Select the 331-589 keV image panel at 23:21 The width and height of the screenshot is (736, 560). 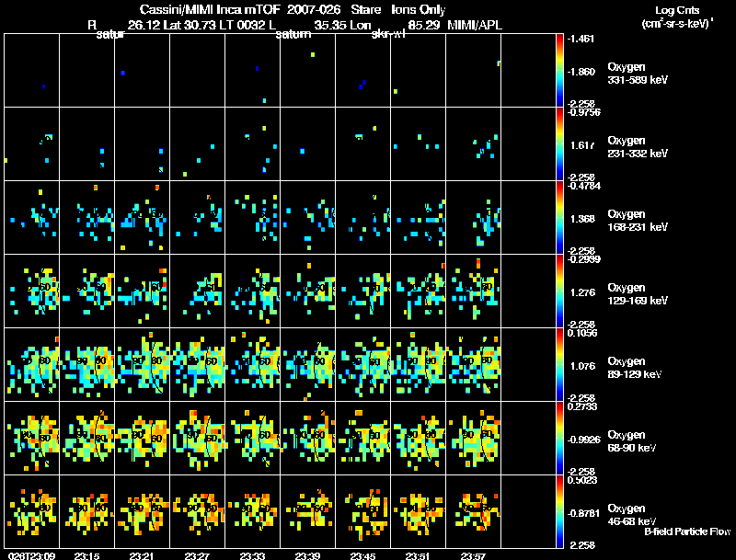pyautogui.click(x=143, y=71)
